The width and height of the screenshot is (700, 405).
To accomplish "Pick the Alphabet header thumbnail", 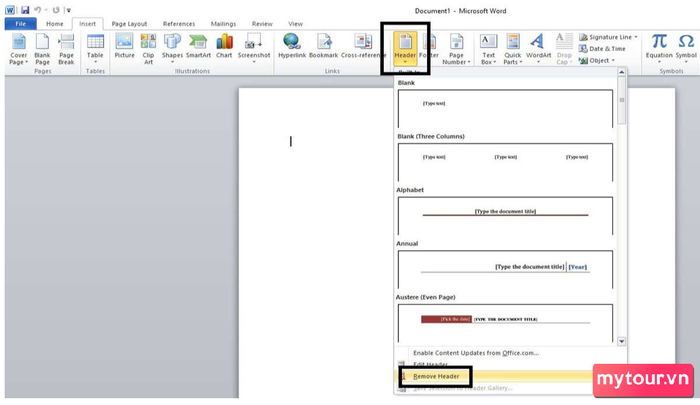I will pos(505,216).
